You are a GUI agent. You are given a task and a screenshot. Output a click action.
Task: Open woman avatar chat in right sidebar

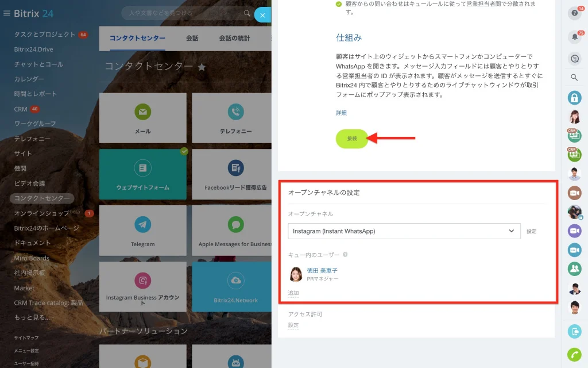coord(574,117)
